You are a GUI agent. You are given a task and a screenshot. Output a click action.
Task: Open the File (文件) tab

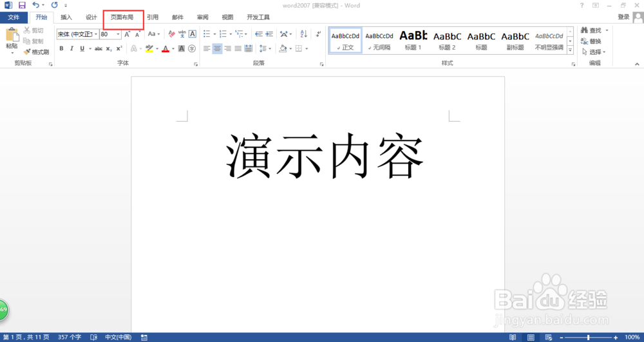tap(14, 17)
